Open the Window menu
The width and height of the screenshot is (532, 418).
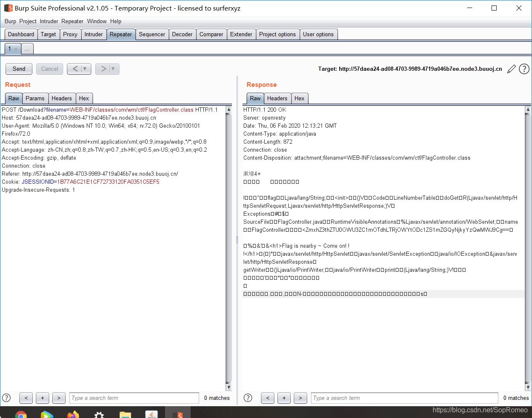[97, 21]
